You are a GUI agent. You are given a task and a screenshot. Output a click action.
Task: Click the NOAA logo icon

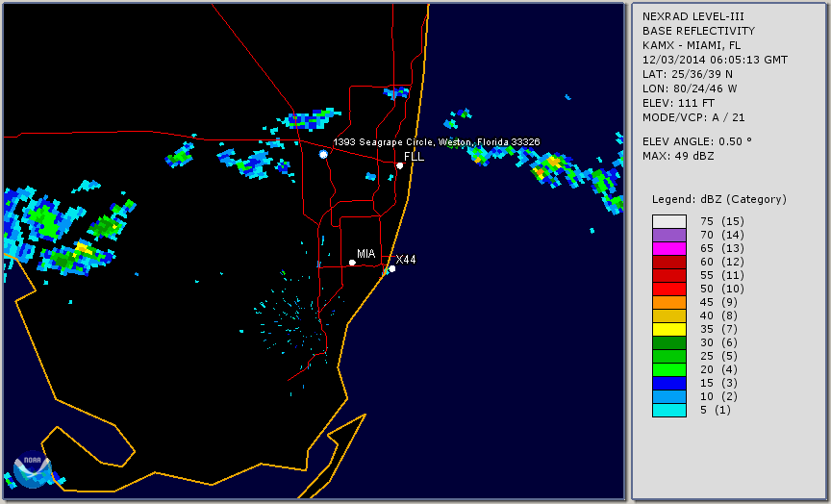(x=33, y=469)
